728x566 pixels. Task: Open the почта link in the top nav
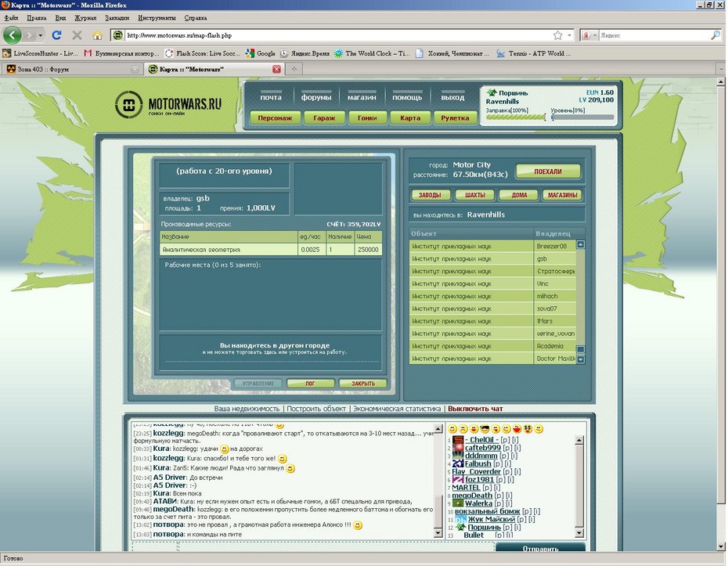point(271,97)
